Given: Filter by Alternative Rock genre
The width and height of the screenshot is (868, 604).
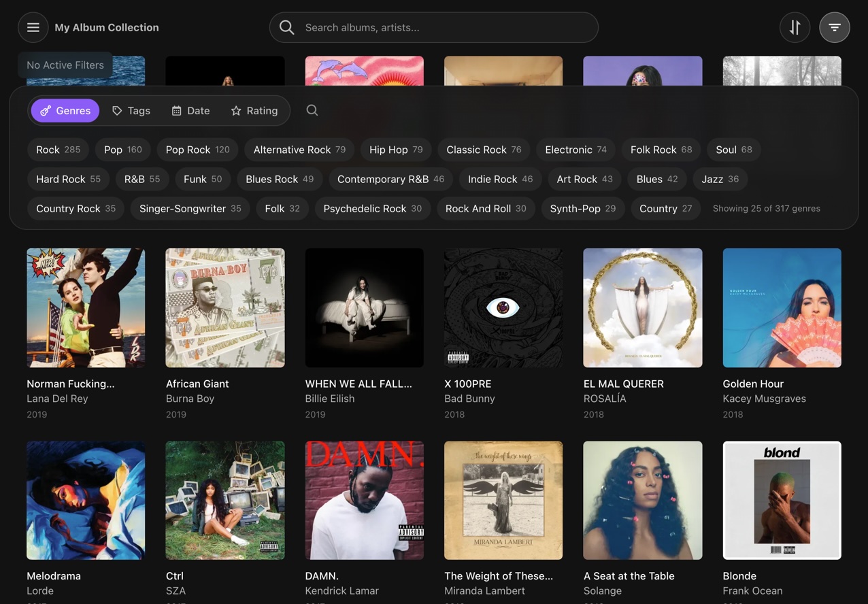Looking at the screenshot, I should [x=299, y=150].
